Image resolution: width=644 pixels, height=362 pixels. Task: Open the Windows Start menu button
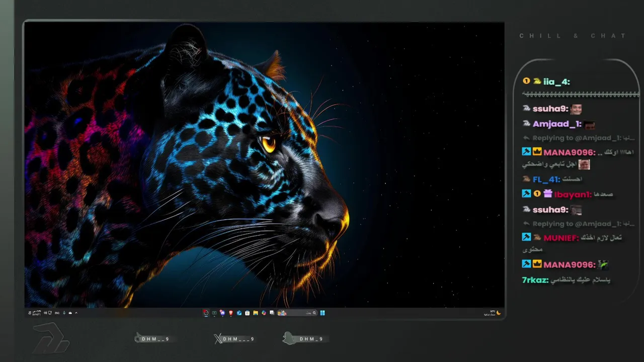pyautogui.click(x=323, y=313)
